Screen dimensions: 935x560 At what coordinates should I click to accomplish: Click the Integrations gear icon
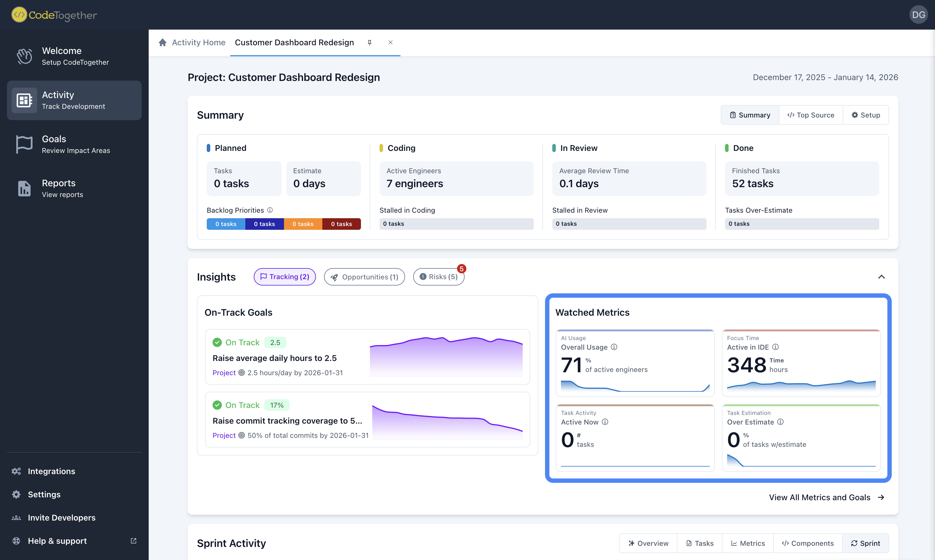coord(16,471)
